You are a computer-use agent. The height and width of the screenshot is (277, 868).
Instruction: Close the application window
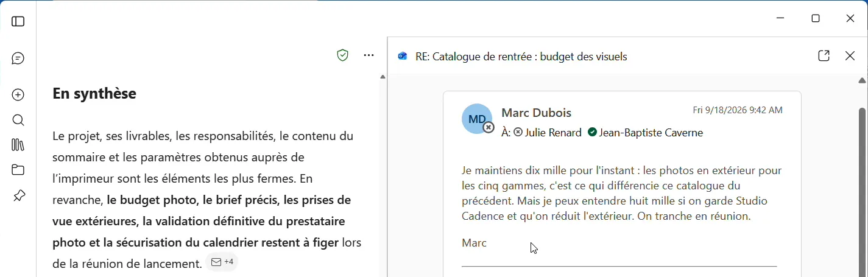(x=851, y=19)
